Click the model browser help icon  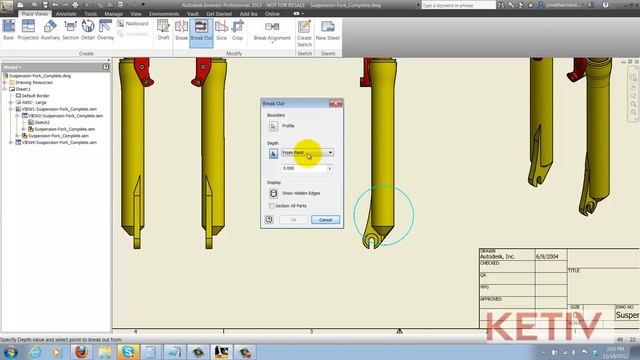(106, 67)
